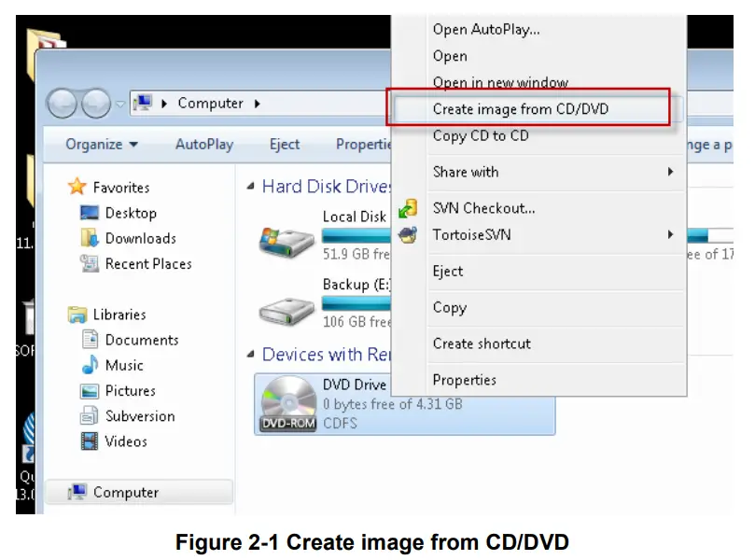Collapse Devices with Removable Storage group
Image resolution: width=755 pixels, height=560 pixels.
click(x=250, y=355)
